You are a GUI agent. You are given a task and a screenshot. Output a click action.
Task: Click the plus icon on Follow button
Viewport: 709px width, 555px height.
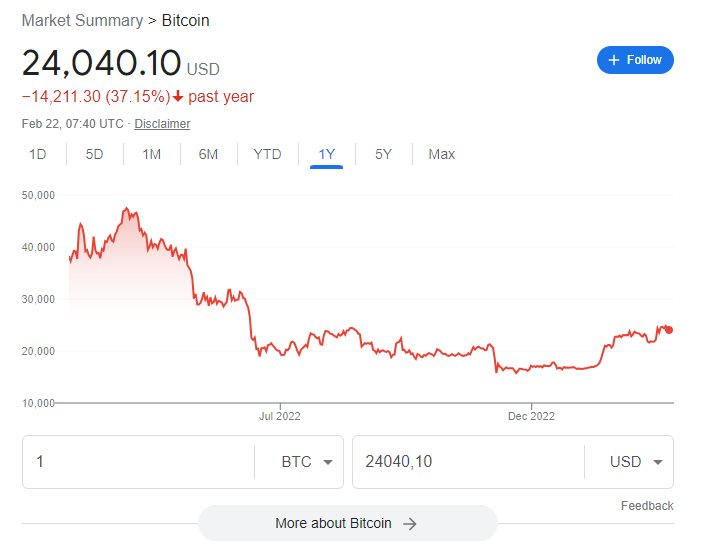[614, 60]
